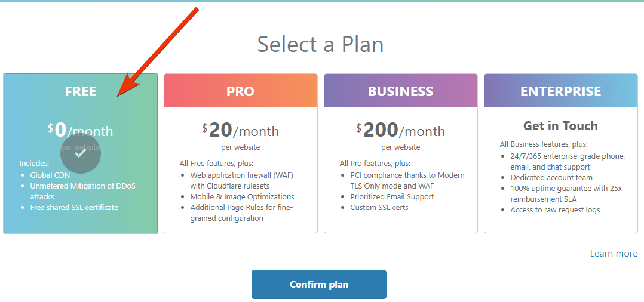Click the Global CDN feature item
This screenshot has height=302, width=644.
(50, 175)
